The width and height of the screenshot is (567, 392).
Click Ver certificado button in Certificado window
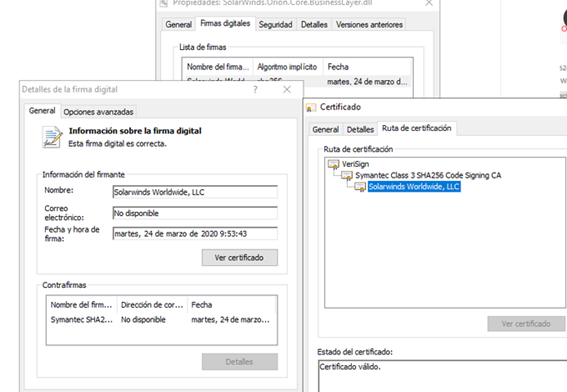(526, 324)
